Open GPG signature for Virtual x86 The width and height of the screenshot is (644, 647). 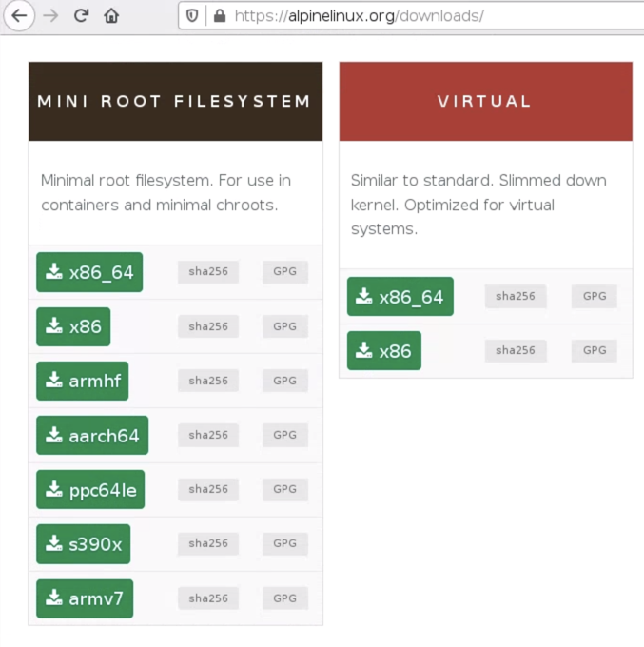(595, 351)
